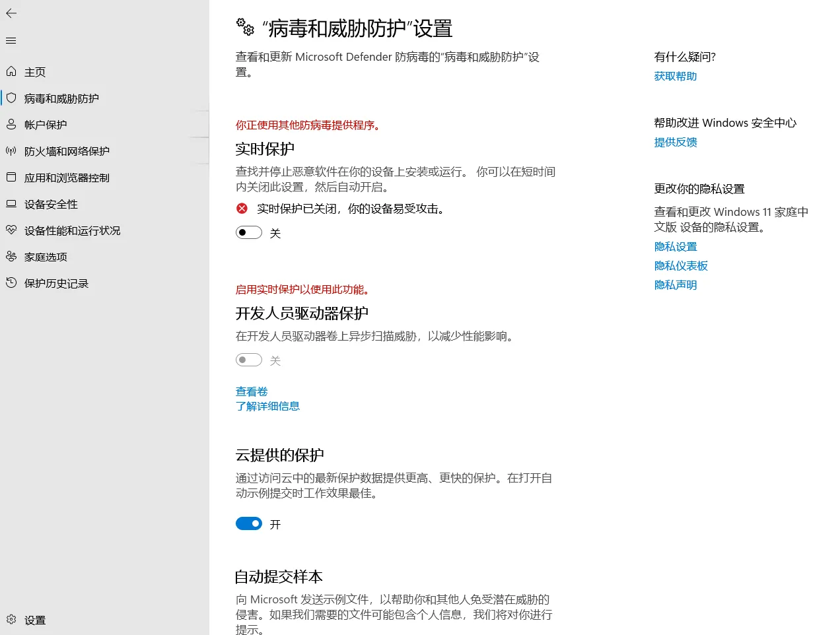840x635 pixels.
Task: Click the 获取帮助 help link
Action: [675, 76]
